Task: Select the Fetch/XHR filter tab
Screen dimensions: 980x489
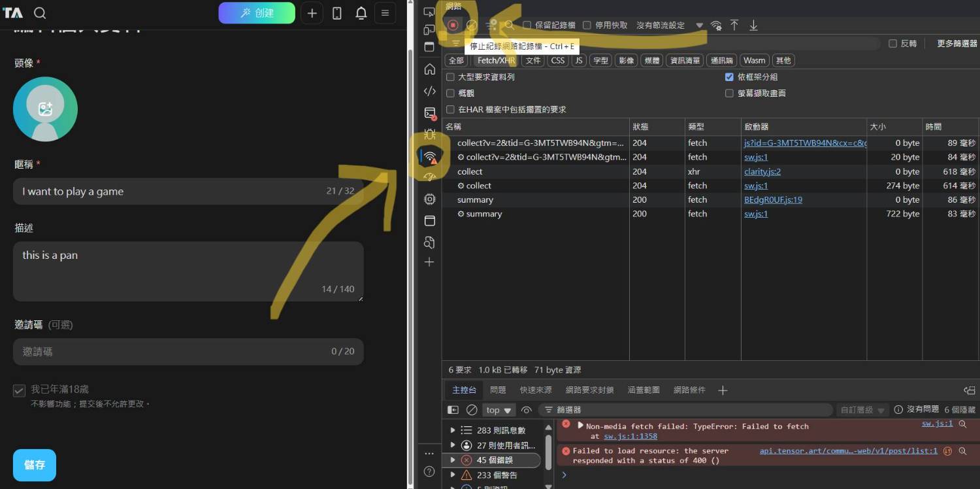Action: (496, 60)
